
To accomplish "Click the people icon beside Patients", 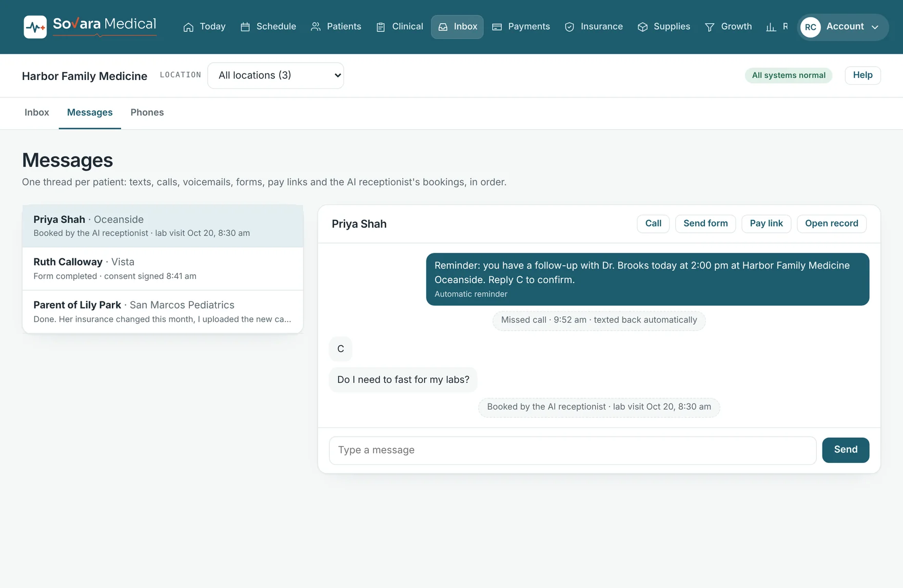I will click(x=316, y=27).
